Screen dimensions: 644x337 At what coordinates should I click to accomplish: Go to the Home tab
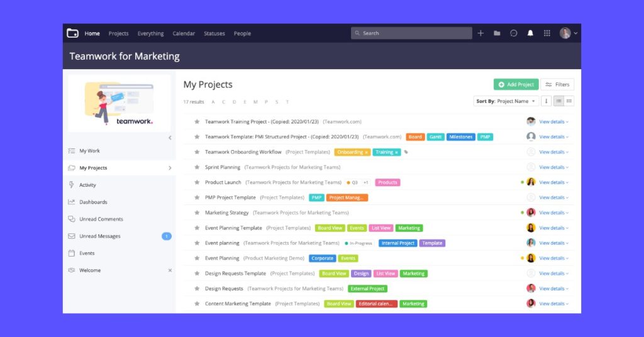tap(92, 34)
